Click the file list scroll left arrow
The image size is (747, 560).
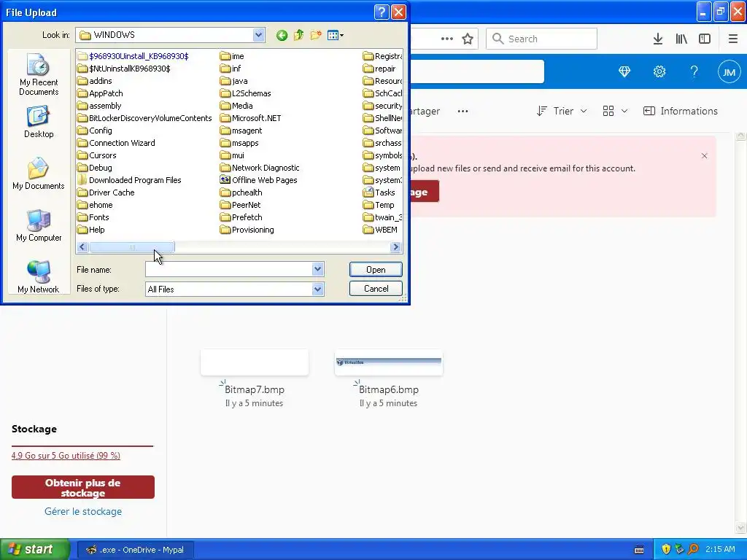tap(82, 247)
